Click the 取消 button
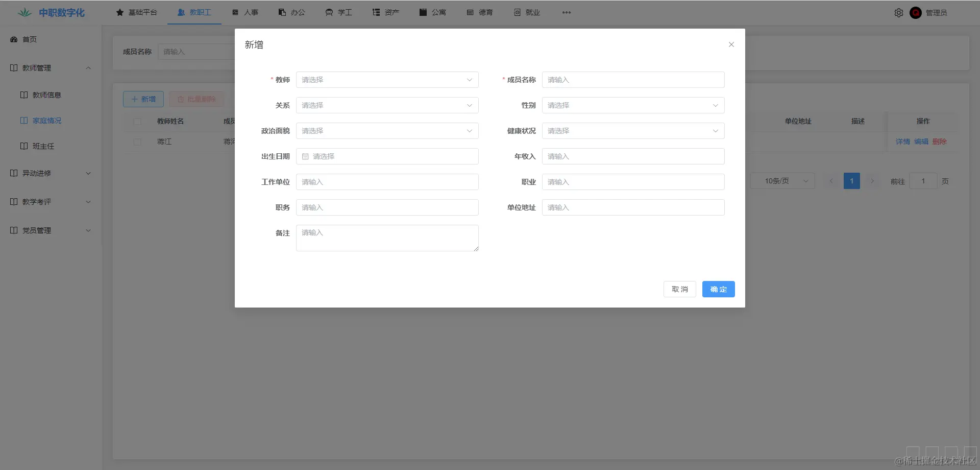The width and height of the screenshot is (980, 470). pyautogui.click(x=680, y=289)
